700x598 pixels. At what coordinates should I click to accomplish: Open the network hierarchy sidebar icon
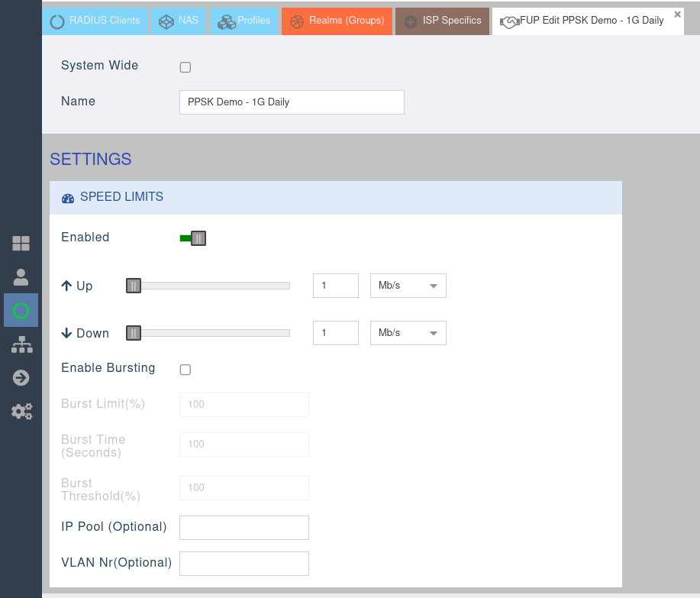(x=21, y=344)
